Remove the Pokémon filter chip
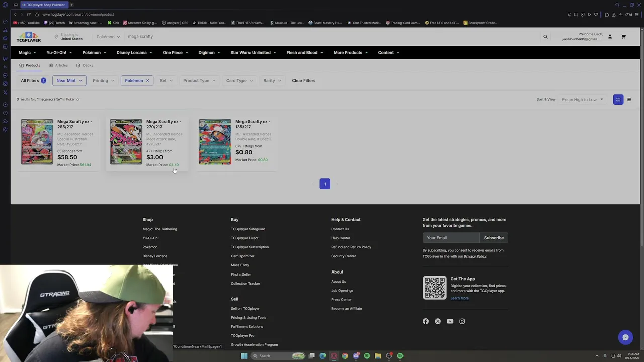Screen dimensions: 644x362 [147, 80]
